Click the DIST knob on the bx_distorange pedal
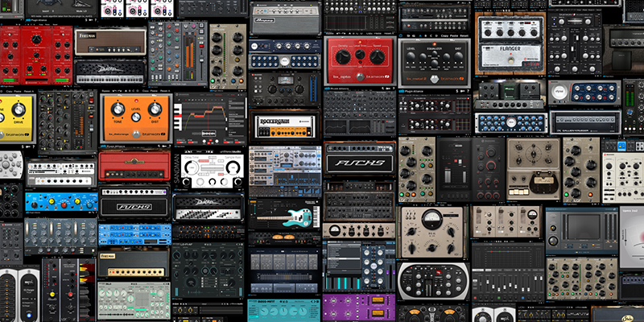 tap(155, 109)
